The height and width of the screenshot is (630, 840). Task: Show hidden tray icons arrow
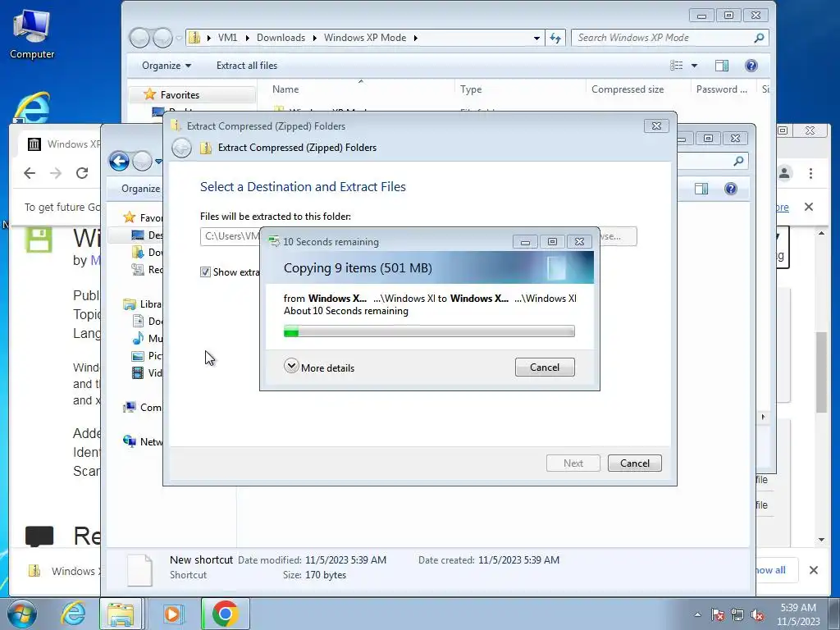[x=697, y=614]
